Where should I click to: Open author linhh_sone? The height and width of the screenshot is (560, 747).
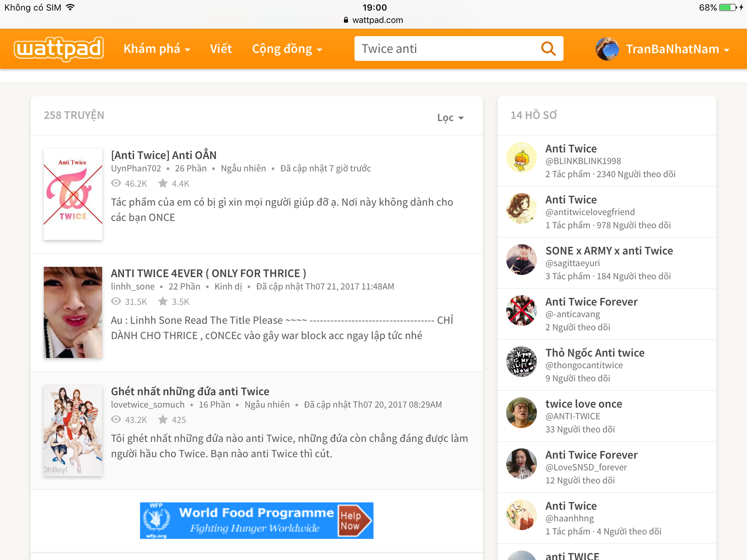tap(133, 287)
